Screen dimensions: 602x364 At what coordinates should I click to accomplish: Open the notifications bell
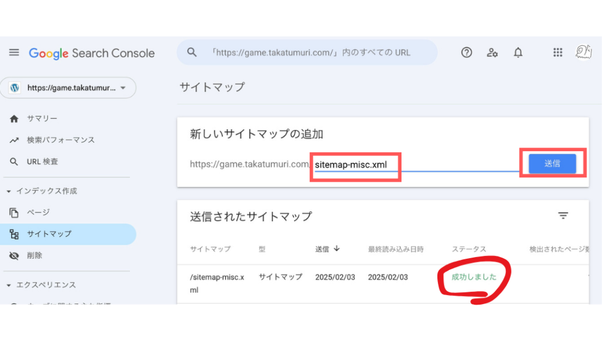click(x=518, y=53)
